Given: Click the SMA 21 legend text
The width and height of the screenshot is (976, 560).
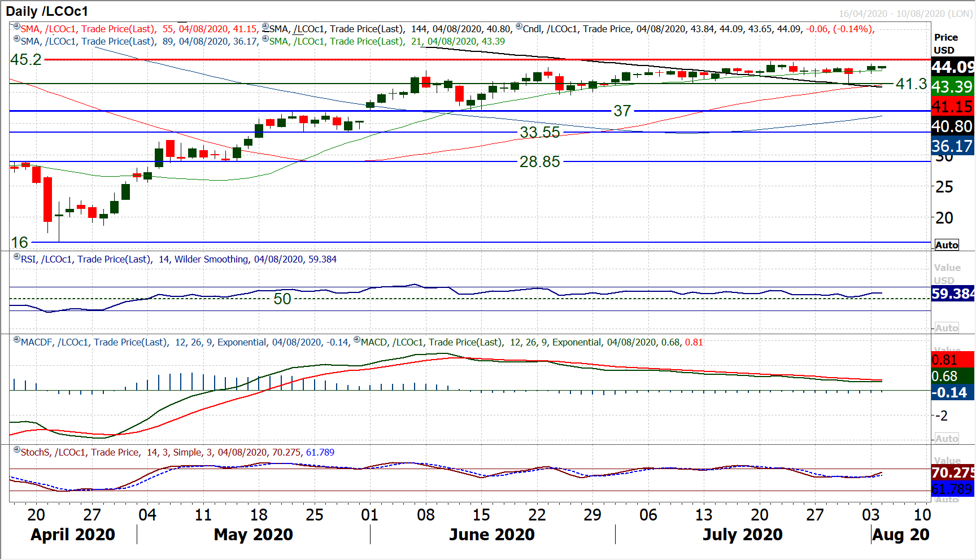Looking at the screenshot, I should (x=387, y=41).
